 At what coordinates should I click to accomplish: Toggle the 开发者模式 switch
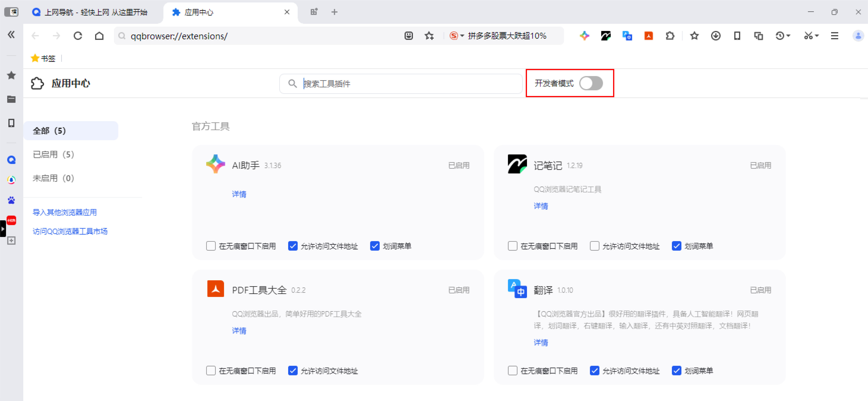591,83
